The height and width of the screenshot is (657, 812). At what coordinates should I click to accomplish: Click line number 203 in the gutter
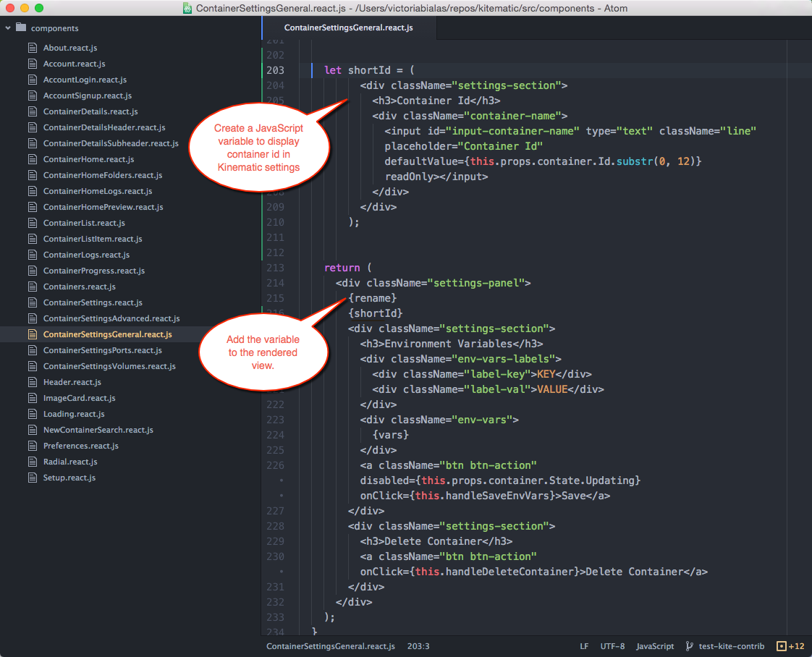coord(274,69)
